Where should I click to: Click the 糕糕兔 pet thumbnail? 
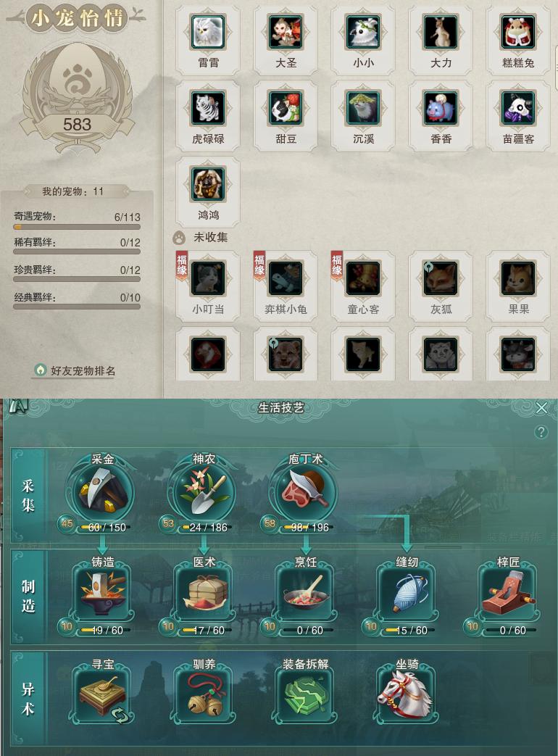coord(518,33)
